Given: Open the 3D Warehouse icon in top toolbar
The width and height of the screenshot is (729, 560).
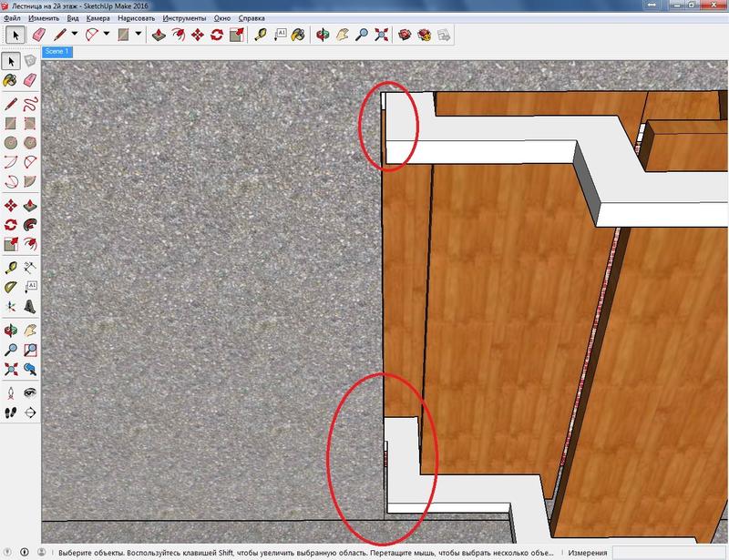Looking at the screenshot, I should tap(405, 35).
